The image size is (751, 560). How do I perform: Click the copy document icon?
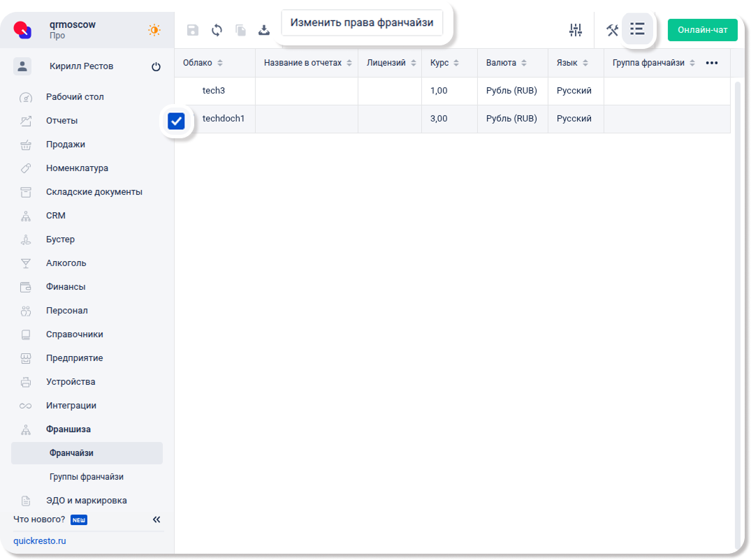pos(241,30)
